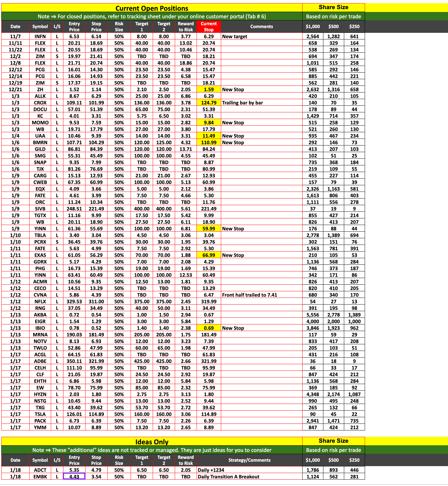Screen dimensions: 448x486
Task: Click the MRNA symbol cell
Action: pyautogui.click(x=40, y=335)
